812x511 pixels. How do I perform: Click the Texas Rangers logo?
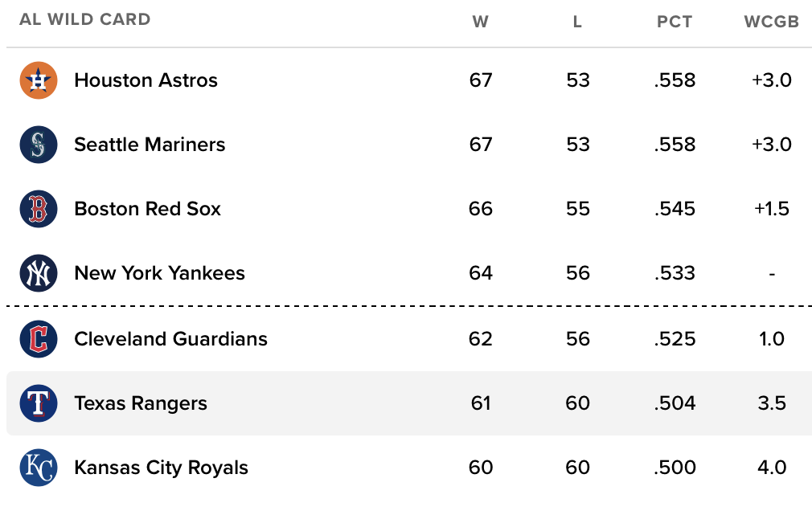(39, 403)
